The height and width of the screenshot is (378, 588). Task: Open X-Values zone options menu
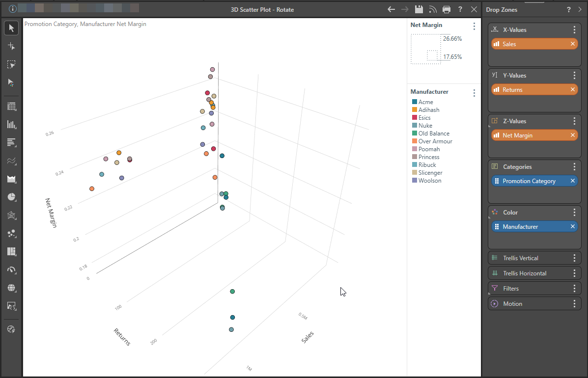[574, 29]
